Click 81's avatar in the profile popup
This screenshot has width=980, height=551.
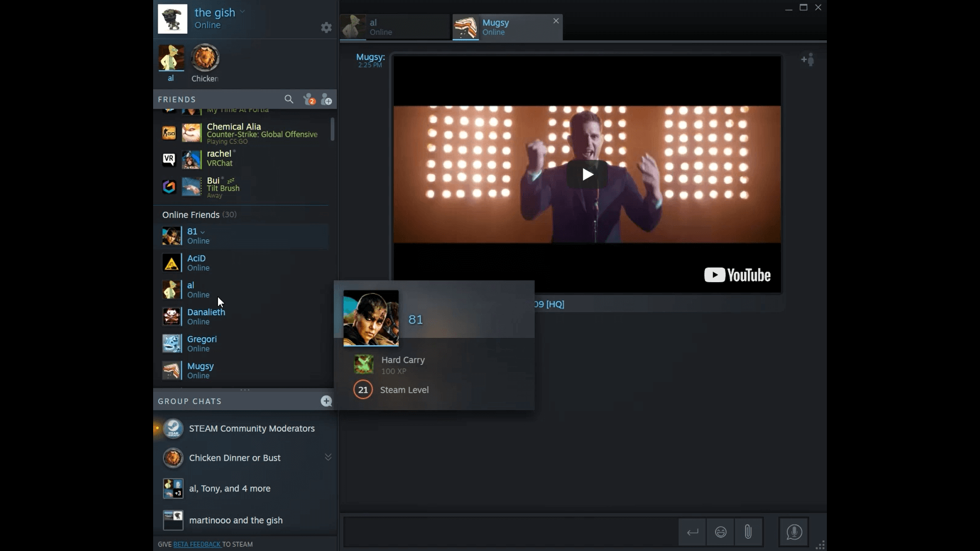(x=371, y=318)
